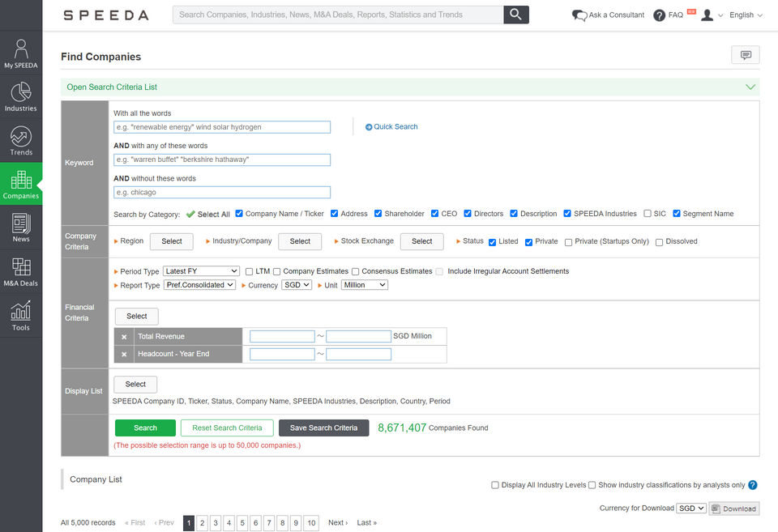Jump to the Last results page
Image resolution: width=778 pixels, height=532 pixels.
[366, 522]
